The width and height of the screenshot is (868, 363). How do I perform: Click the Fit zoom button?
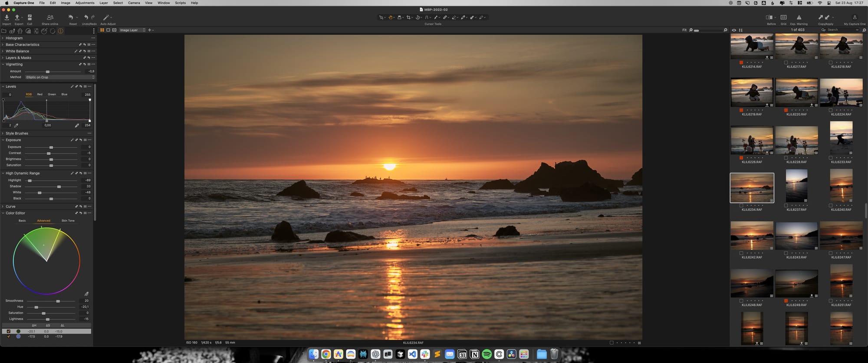click(684, 30)
